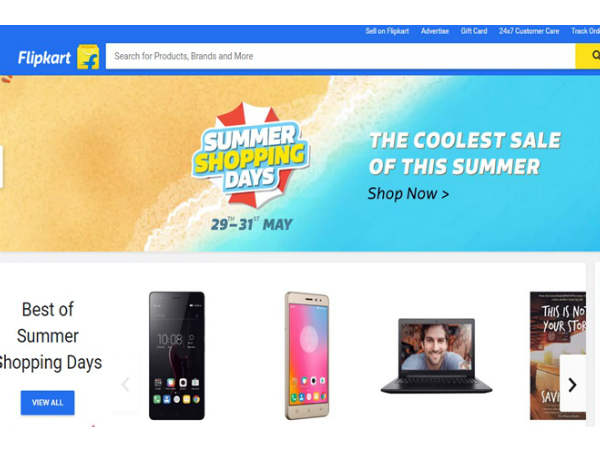600x450 pixels.
Task: Open the black Lenovo smartphone product
Action: point(177,355)
